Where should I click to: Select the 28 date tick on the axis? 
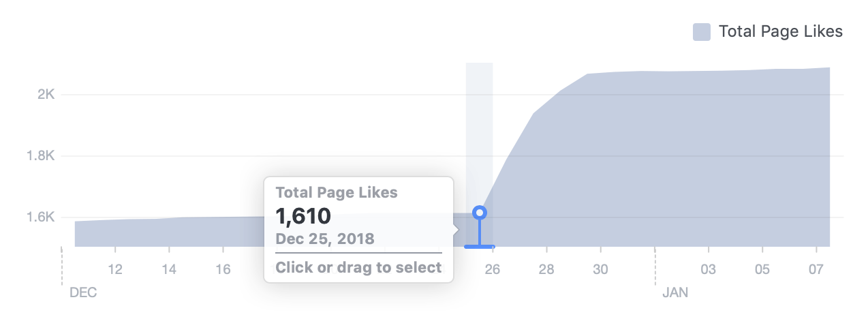546,269
